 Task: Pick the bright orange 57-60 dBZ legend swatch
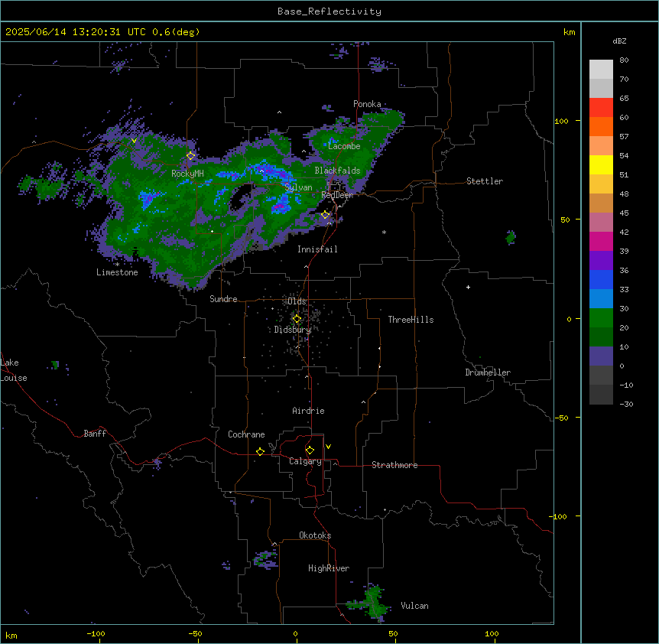click(x=601, y=126)
